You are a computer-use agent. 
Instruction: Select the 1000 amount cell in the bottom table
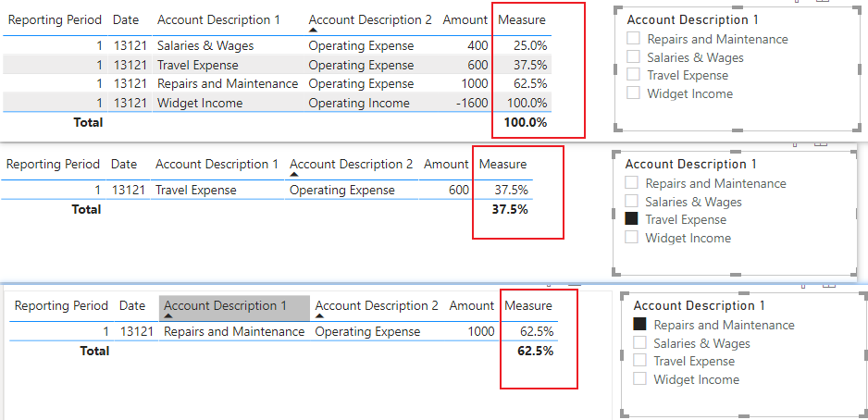pyautogui.click(x=481, y=331)
